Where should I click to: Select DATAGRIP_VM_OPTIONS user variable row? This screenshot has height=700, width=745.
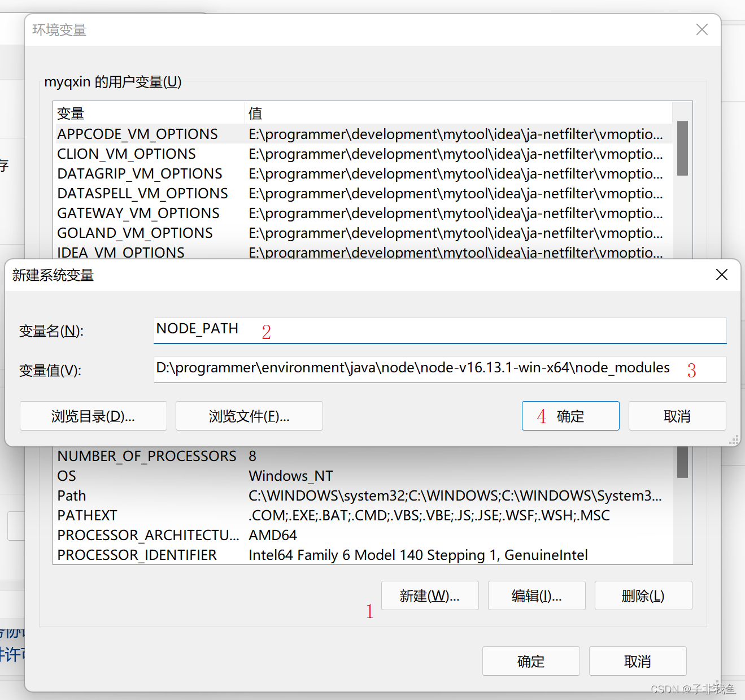coord(363,173)
